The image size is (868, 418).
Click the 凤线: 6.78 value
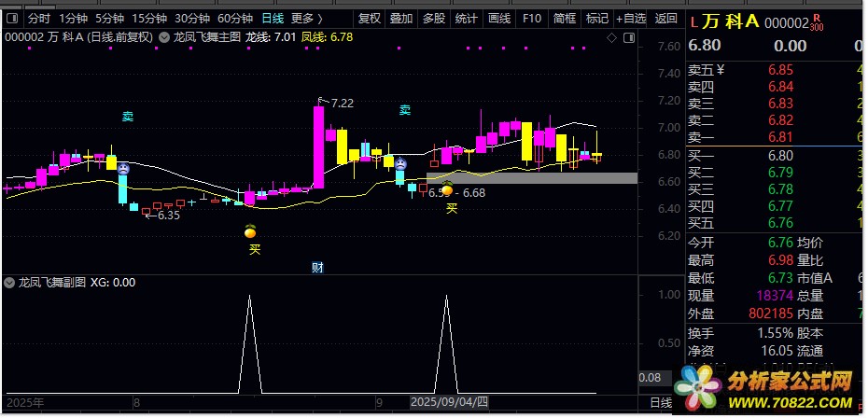coord(328,37)
